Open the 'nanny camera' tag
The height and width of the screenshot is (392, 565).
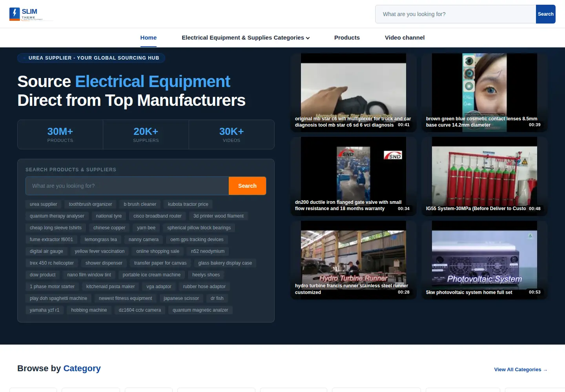(144, 240)
